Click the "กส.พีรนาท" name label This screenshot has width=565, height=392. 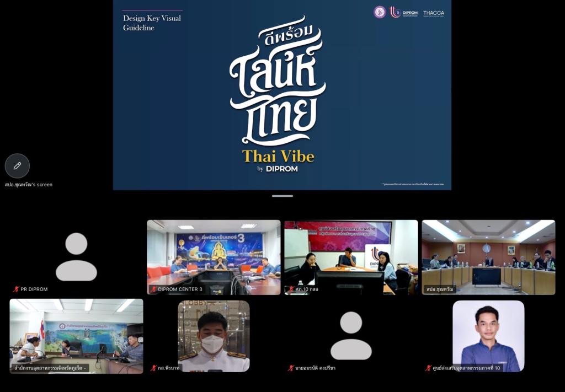click(x=169, y=368)
